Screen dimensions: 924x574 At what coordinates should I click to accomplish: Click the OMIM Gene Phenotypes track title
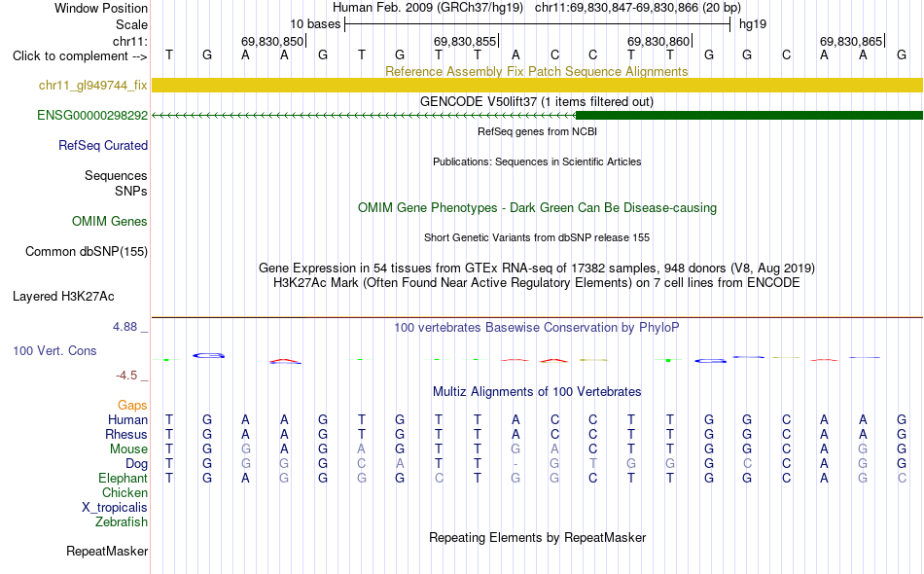pos(538,208)
